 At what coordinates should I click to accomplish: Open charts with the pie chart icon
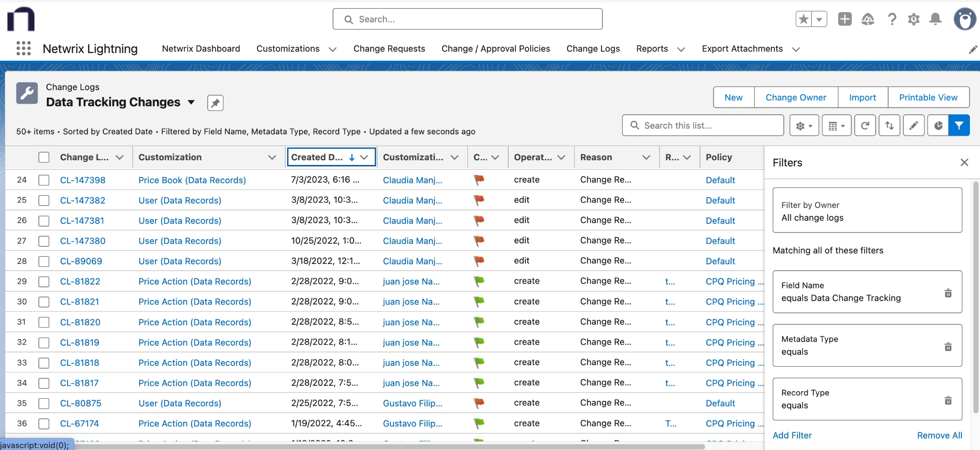click(x=937, y=125)
